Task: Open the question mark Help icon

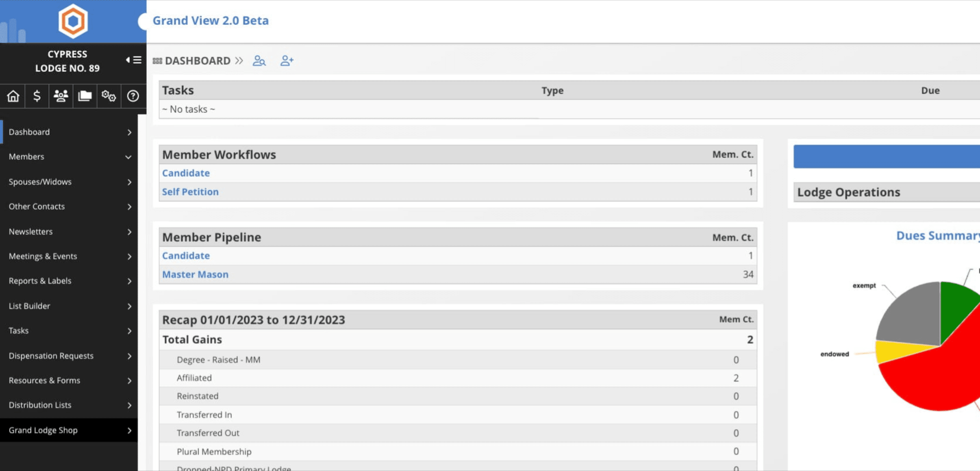Action: point(133,96)
